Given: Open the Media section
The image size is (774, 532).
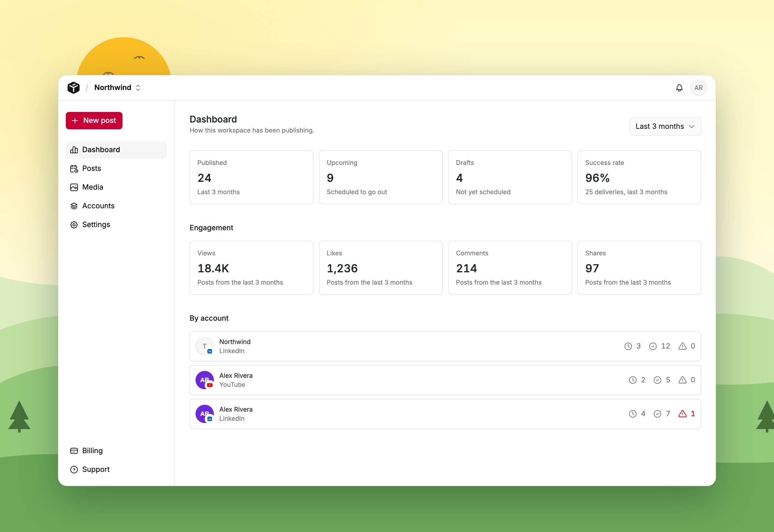Looking at the screenshot, I should (116, 187).
